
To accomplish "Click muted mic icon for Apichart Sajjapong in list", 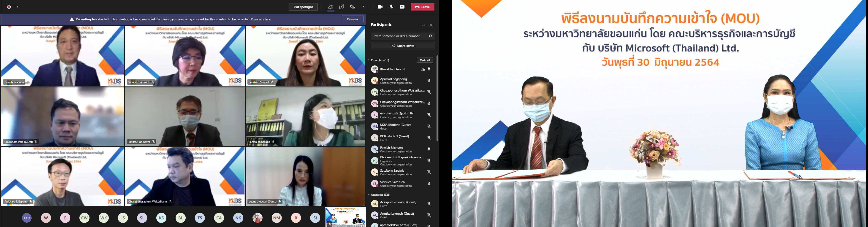I will (x=429, y=81).
